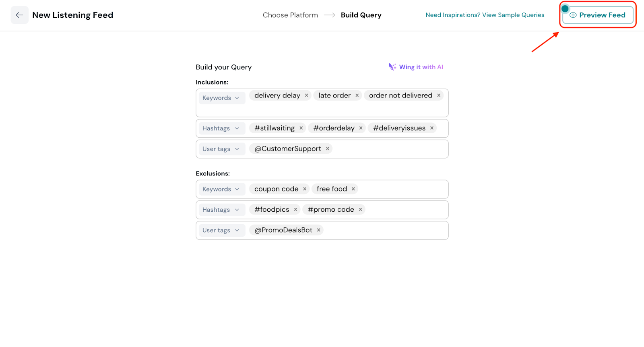This screenshot has height=347, width=644.
Task: Remove the 'late order' keyword tag
Action: click(357, 95)
